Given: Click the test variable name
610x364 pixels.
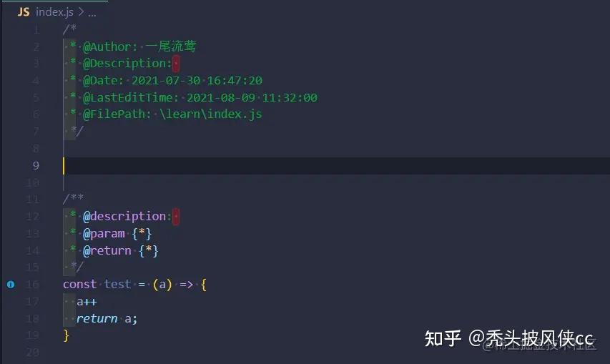Looking at the screenshot, I should [118, 285].
